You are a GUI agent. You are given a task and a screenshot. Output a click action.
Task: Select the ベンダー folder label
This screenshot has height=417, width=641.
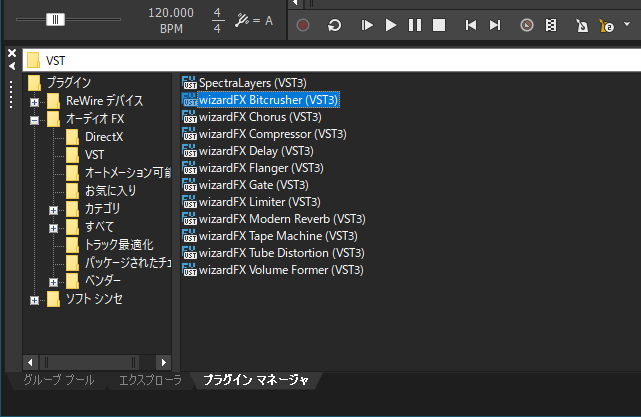(103, 280)
